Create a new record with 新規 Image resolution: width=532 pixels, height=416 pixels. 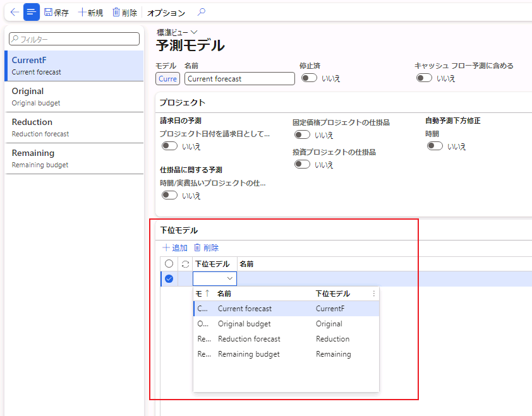tap(90, 13)
